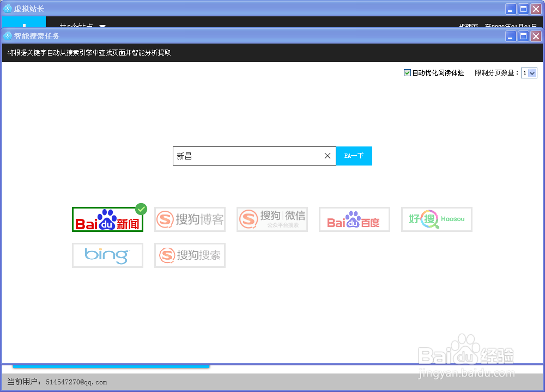Choose the Sogou Blog search engine
The height and width of the screenshot is (392, 545).
(190, 219)
